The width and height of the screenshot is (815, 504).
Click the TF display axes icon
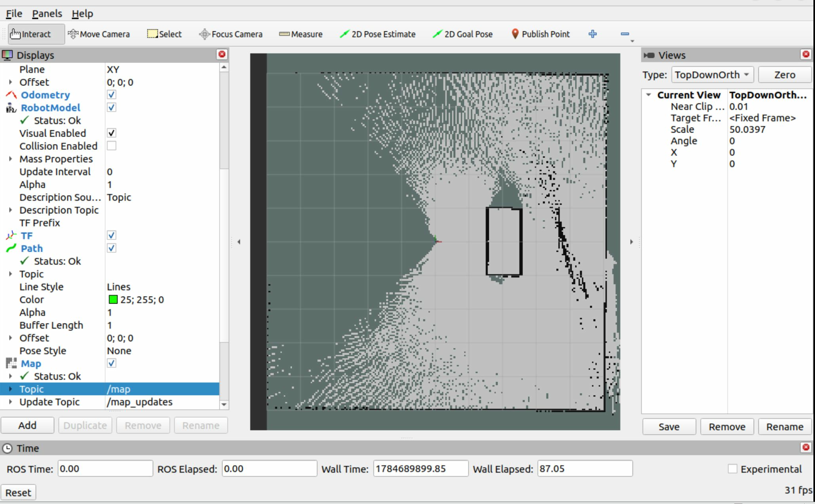pyautogui.click(x=11, y=236)
